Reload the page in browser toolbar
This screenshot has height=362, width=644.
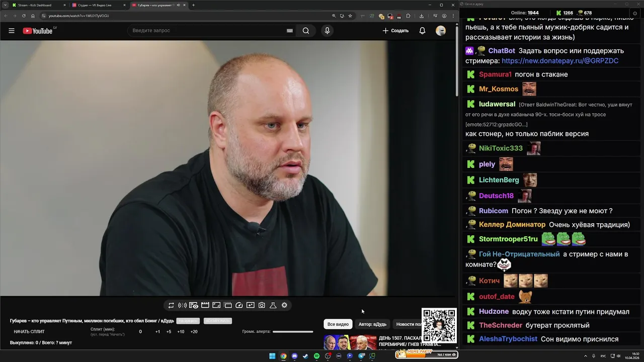coord(24,16)
